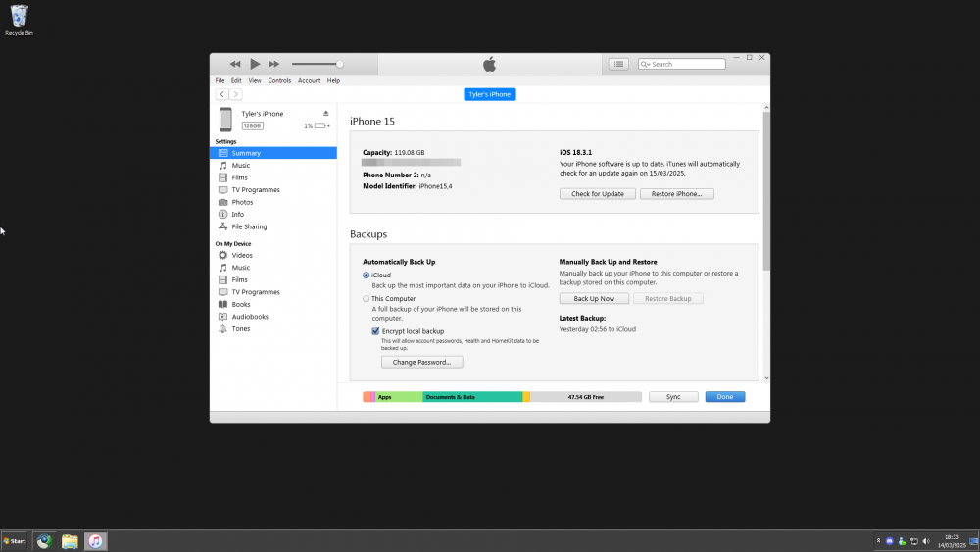Click the Check for Update button

597,194
